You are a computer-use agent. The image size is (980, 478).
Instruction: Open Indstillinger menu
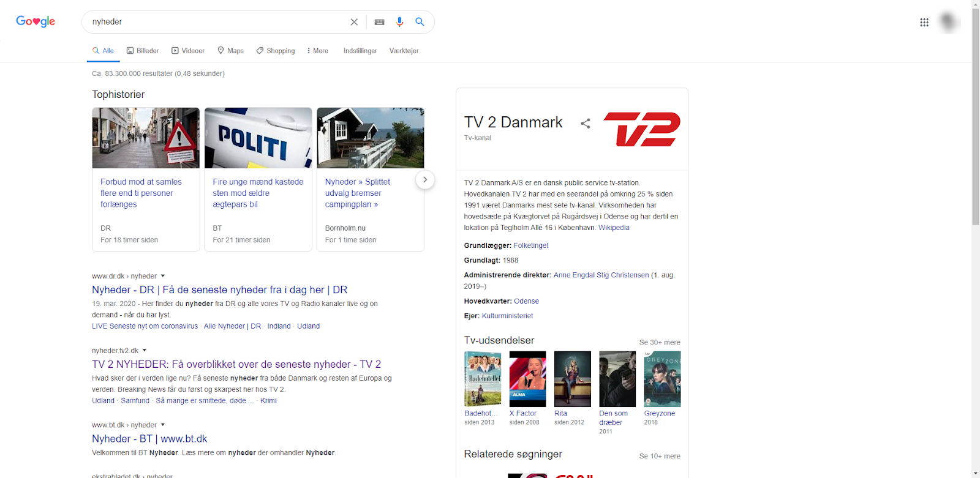(x=360, y=51)
